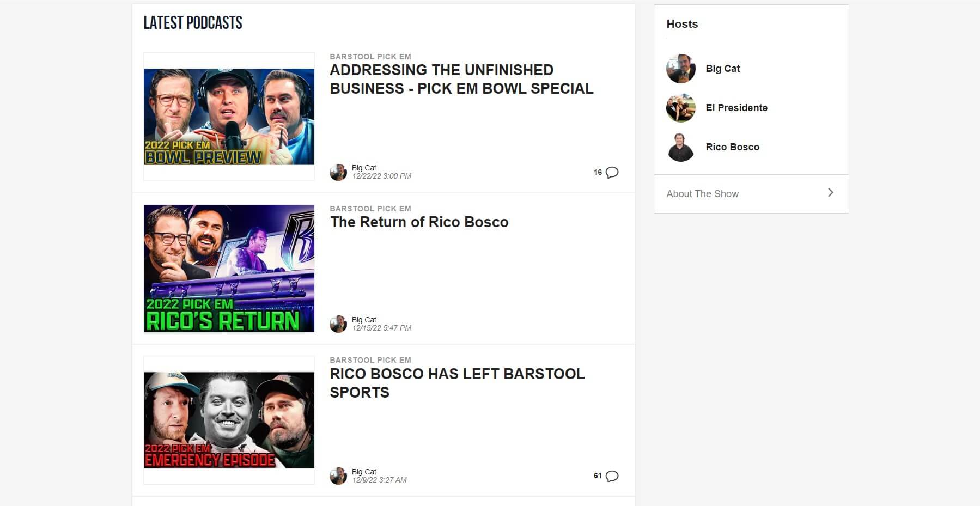980x506 pixels.
Task: Click the author avatar on The Return of Rico Bosco
Action: click(338, 324)
